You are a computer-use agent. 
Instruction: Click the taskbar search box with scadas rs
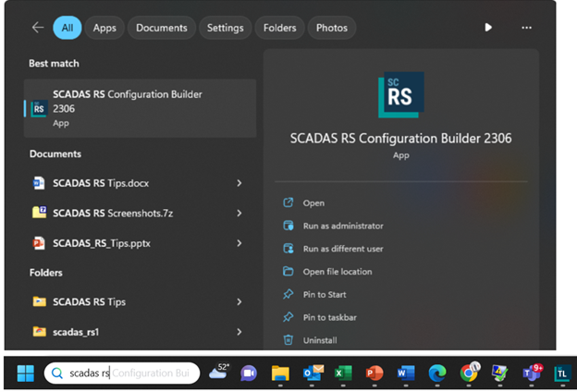(x=122, y=374)
